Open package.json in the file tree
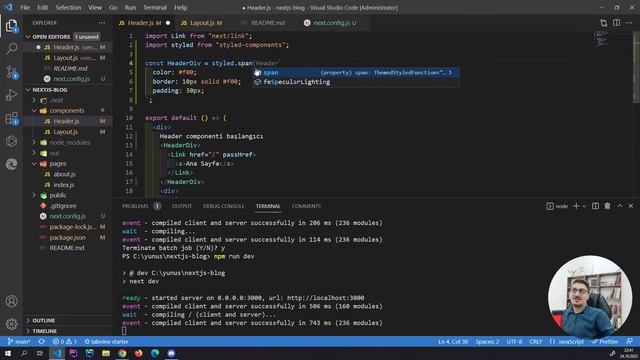 [x=67, y=238]
